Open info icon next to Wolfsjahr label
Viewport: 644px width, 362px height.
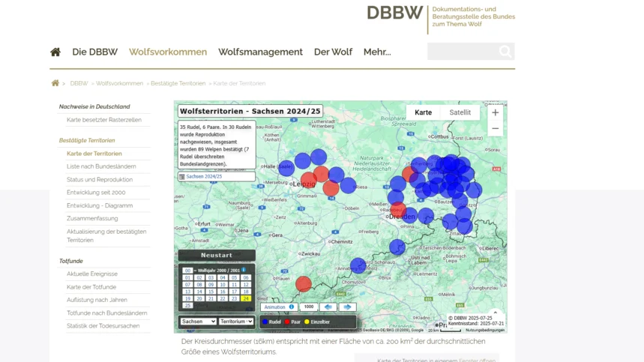tap(244, 270)
